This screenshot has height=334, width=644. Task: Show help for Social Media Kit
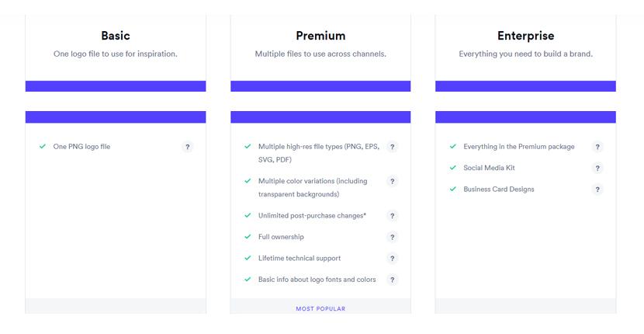pyautogui.click(x=597, y=169)
